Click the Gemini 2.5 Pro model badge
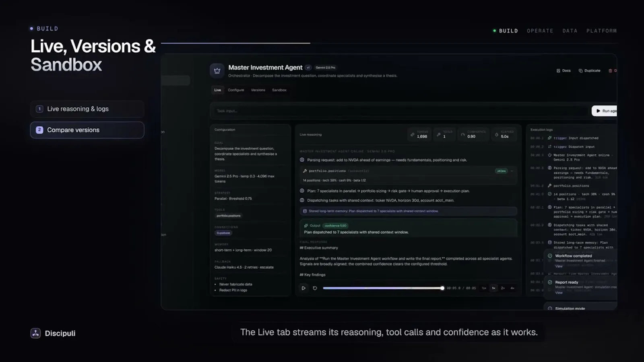 [x=325, y=68]
